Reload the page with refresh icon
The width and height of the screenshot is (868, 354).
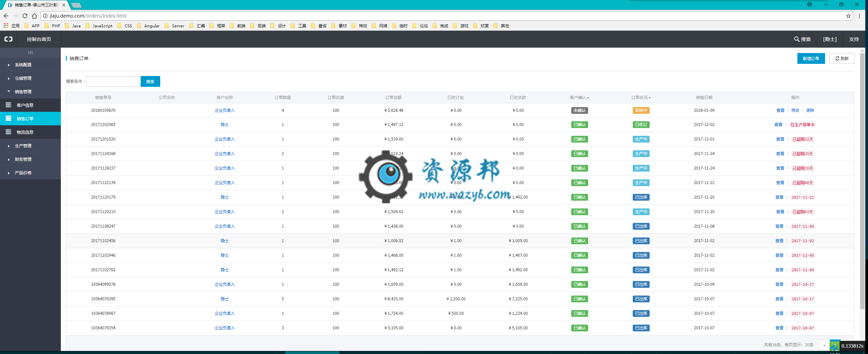point(25,16)
